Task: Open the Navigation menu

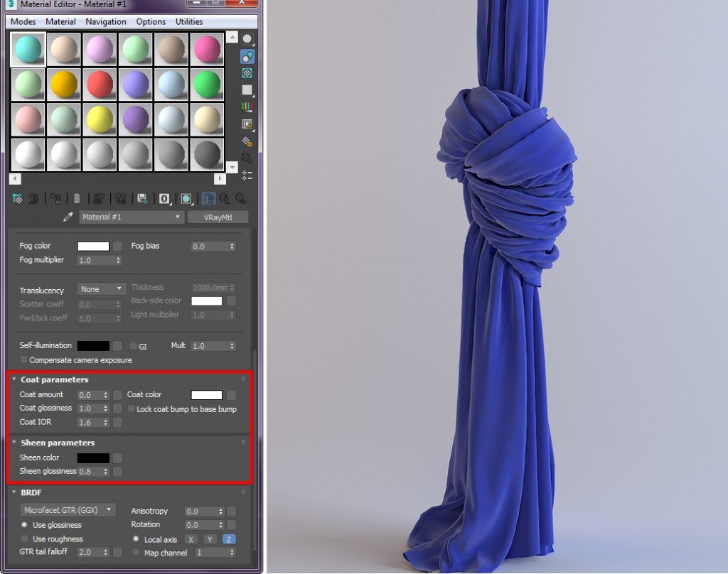Action: (105, 21)
